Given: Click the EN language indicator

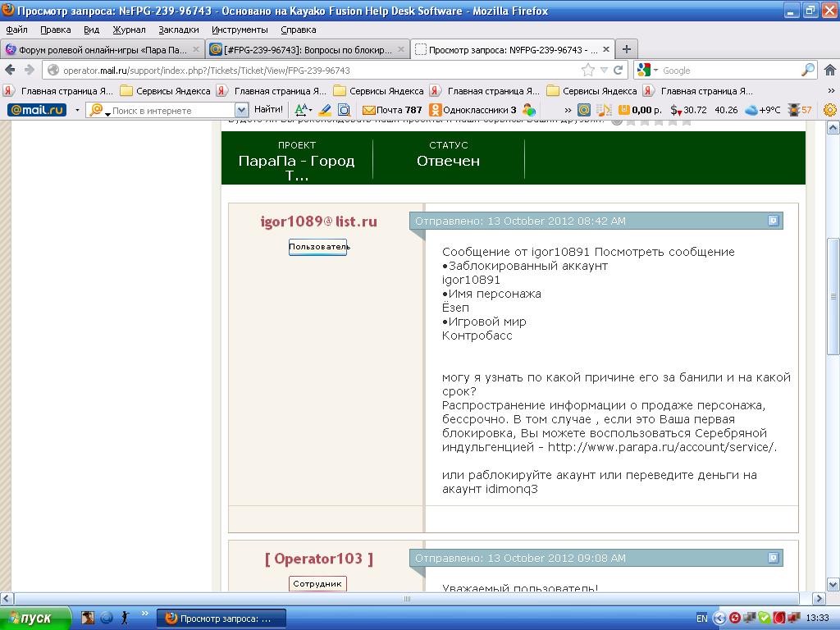Looking at the screenshot, I should point(701,619).
